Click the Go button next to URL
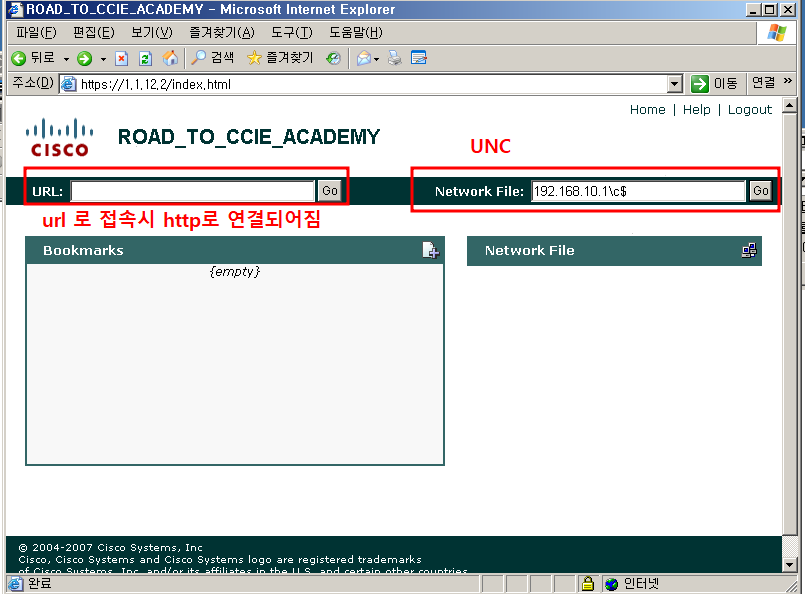This screenshot has height=594, width=805. pos(330,191)
